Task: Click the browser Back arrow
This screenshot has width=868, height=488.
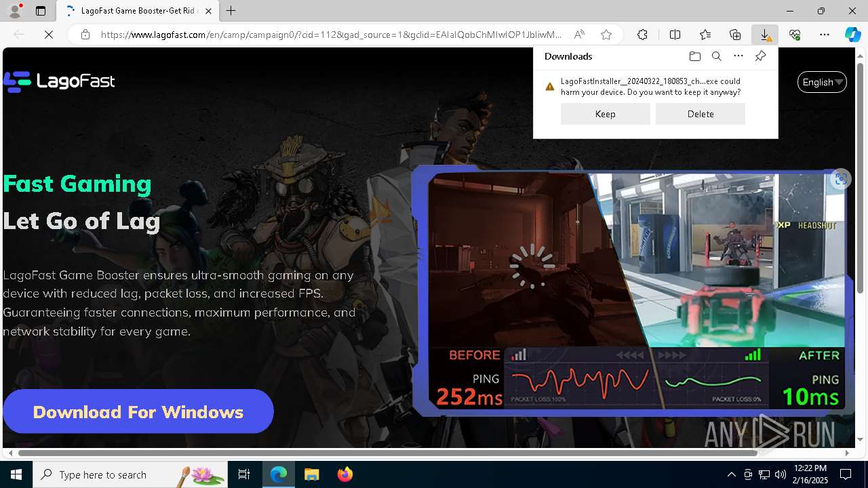Action: point(20,35)
